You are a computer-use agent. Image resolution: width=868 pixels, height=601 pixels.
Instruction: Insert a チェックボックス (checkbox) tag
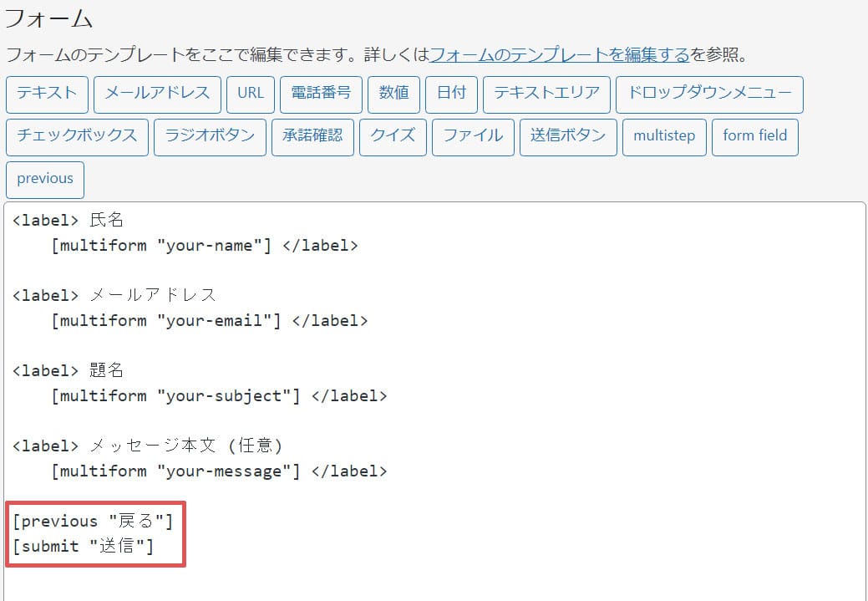pos(78,136)
